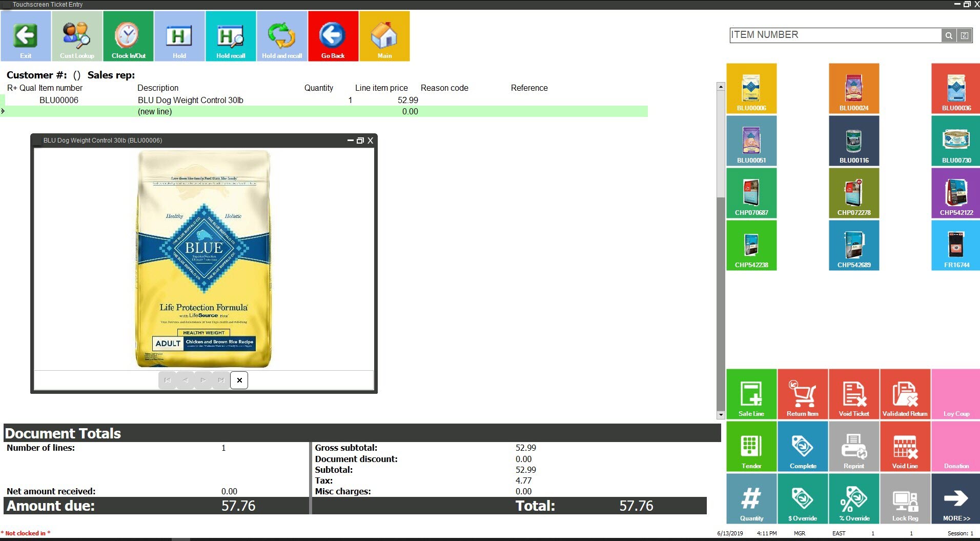Image resolution: width=980 pixels, height=541 pixels.
Task: Focus the ITEM NUMBER input field
Action: [834, 35]
